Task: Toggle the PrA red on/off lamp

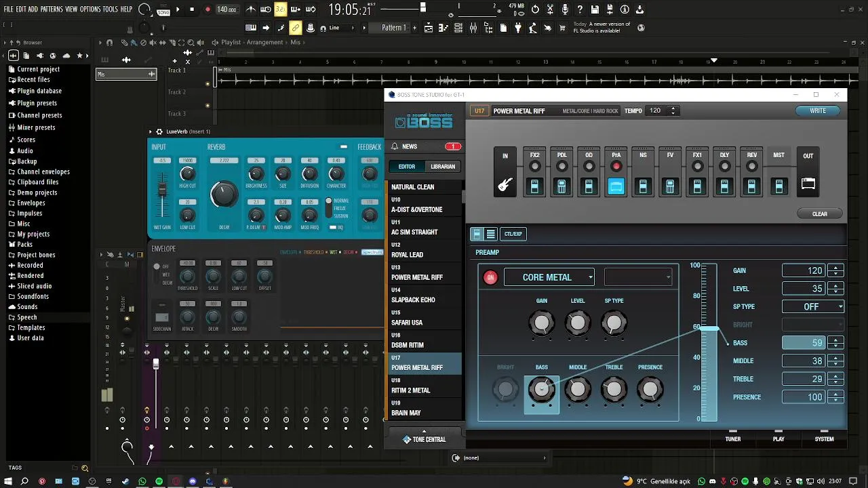Action: pyautogui.click(x=616, y=166)
